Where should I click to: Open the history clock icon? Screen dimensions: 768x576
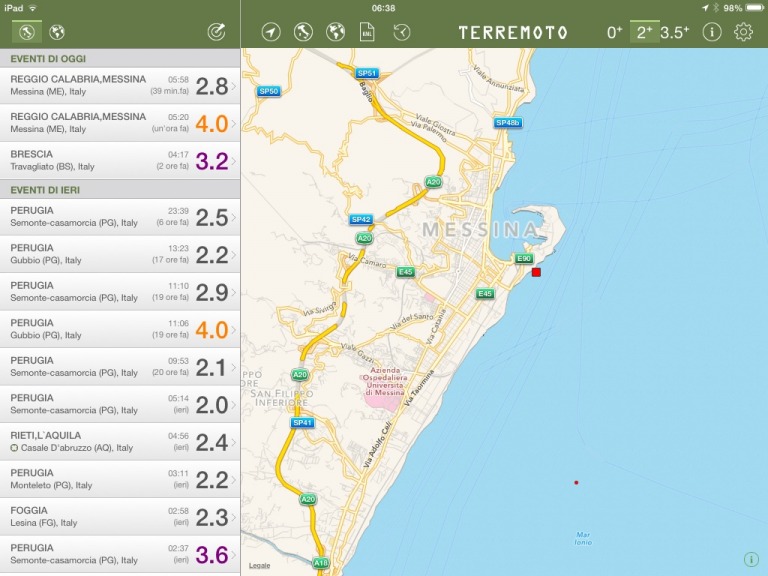tap(402, 32)
